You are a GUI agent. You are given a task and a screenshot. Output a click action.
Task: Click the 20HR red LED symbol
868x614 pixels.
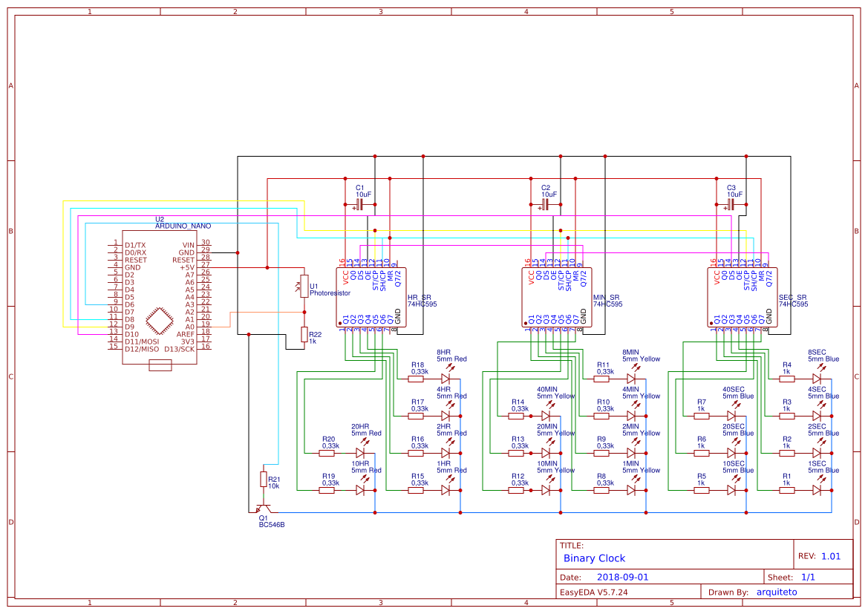pos(360,453)
